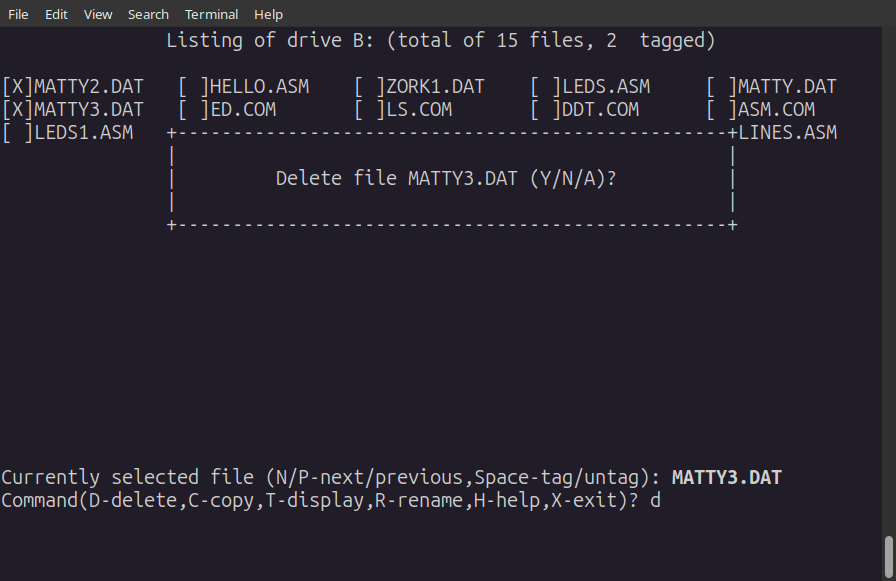Click the checkbox beside ZORK1.DAT

370,87
